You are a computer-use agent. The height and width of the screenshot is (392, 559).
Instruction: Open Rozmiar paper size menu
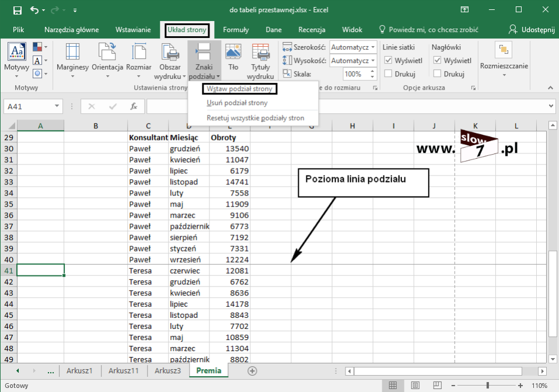pyautogui.click(x=139, y=61)
